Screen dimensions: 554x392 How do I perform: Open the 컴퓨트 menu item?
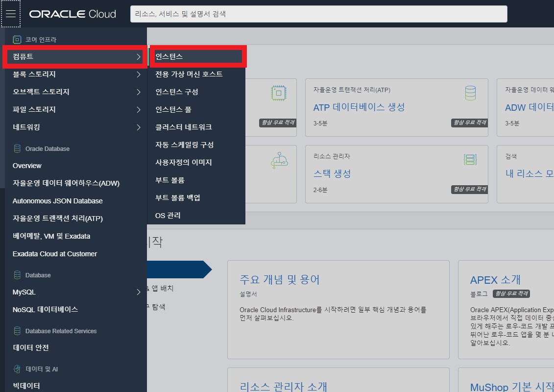pos(75,56)
